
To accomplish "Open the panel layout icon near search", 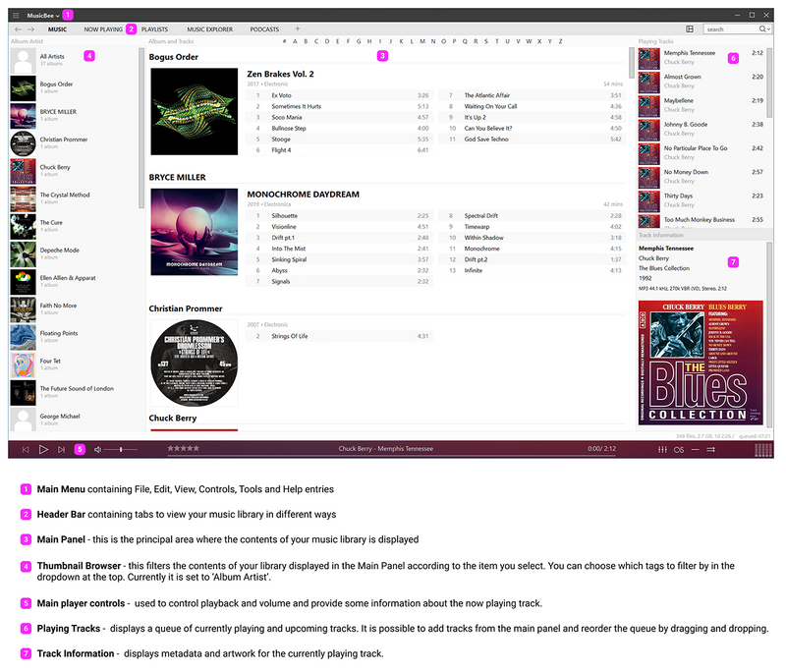I will click(x=690, y=29).
